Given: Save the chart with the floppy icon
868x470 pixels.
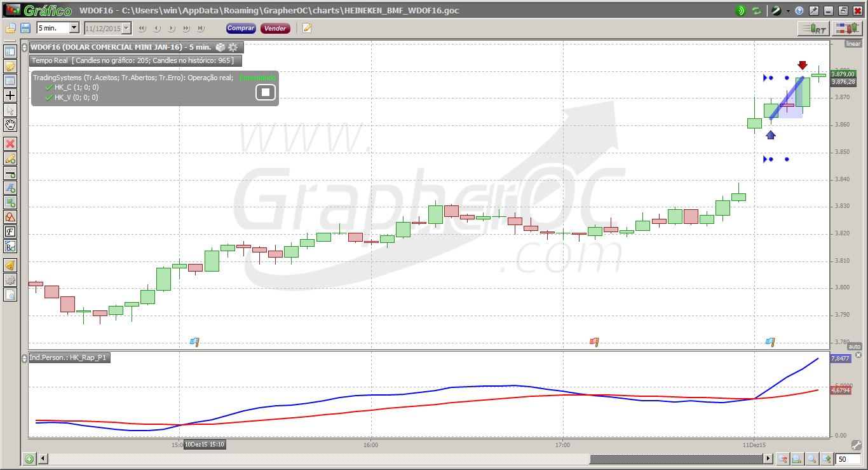Looking at the screenshot, I should [25, 28].
